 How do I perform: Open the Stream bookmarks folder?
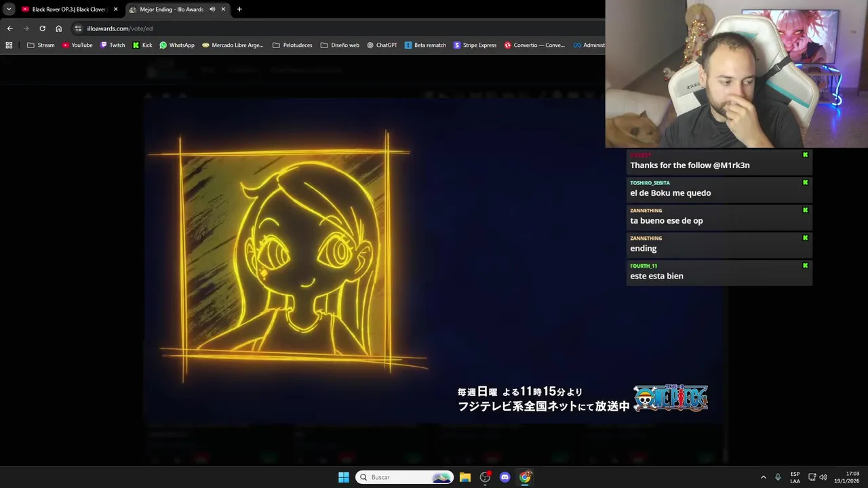click(41, 45)
